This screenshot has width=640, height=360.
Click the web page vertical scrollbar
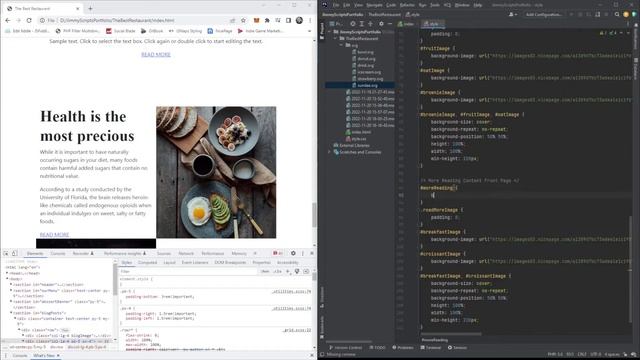click(x=314, y=215)
